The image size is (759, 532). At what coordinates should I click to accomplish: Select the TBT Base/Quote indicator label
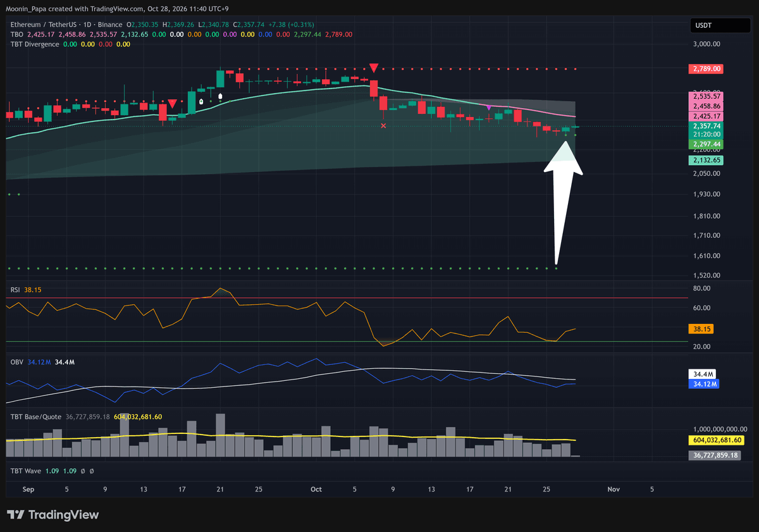[35, 417]
